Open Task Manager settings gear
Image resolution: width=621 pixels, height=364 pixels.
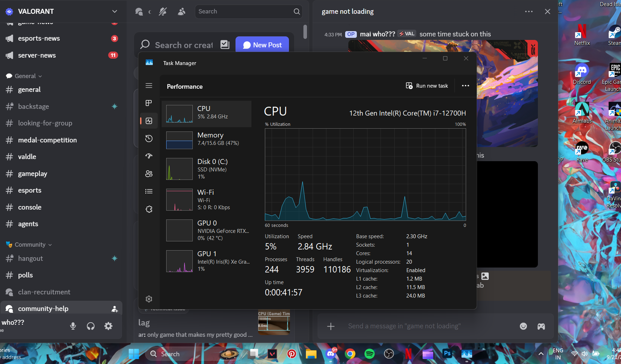coord(149,299)
